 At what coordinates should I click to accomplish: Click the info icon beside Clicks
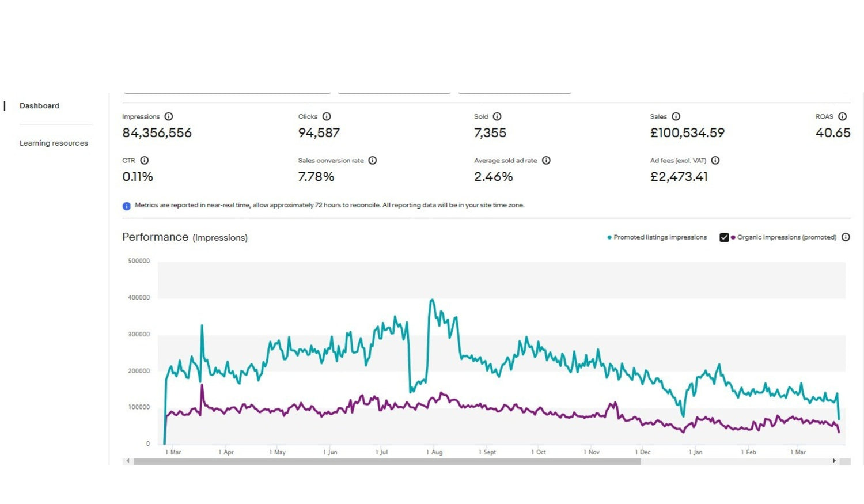tap(327, 116)
